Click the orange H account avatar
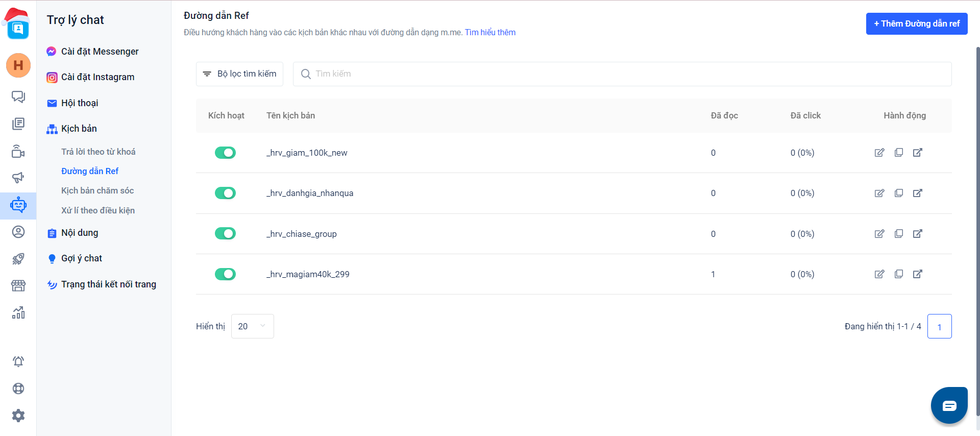980x436 pixels. coord(18,65)
